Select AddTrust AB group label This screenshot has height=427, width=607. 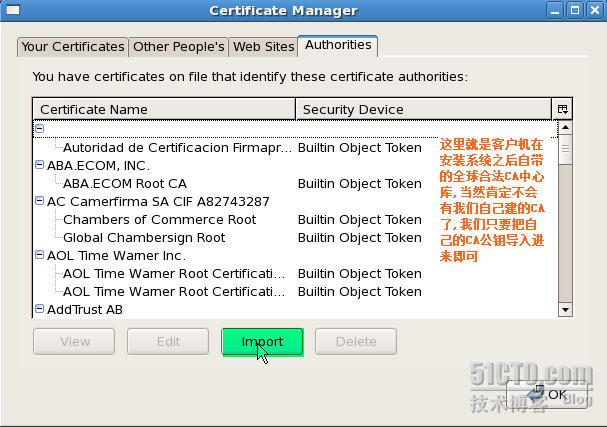pos(85,310)
